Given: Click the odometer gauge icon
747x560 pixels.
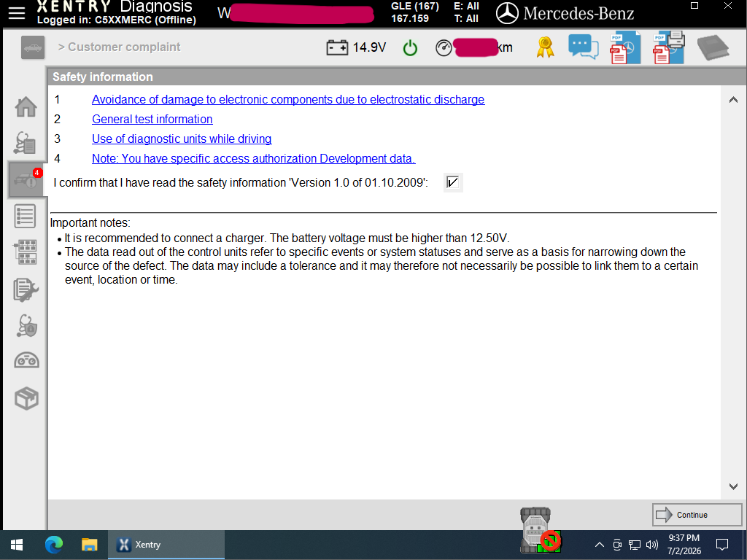Looking at the screenshot, I should pyautogui.click(x=444, y=48).
